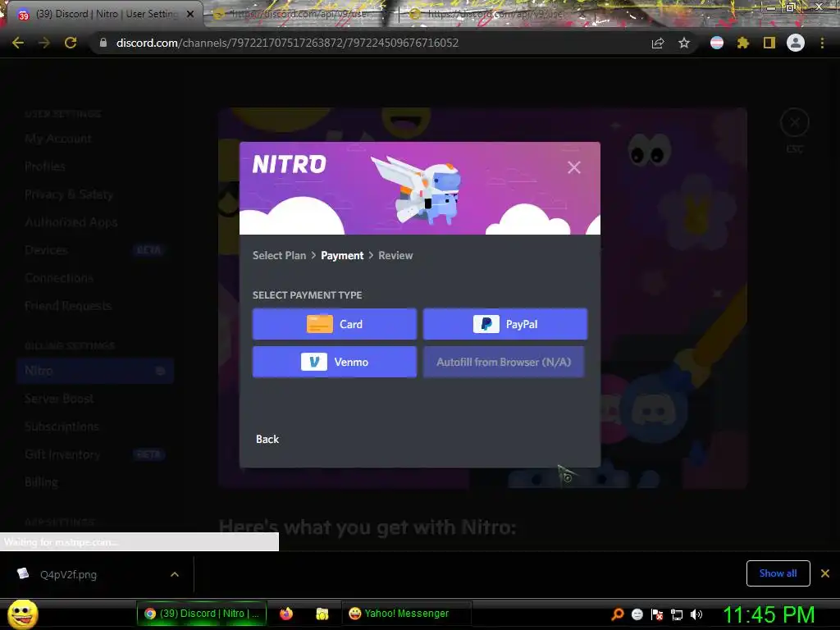Image resolution: width=840 pixels, height=630 pixels.
Task: Click the Payment breadcrumb step
Action: tap(342, 256)
